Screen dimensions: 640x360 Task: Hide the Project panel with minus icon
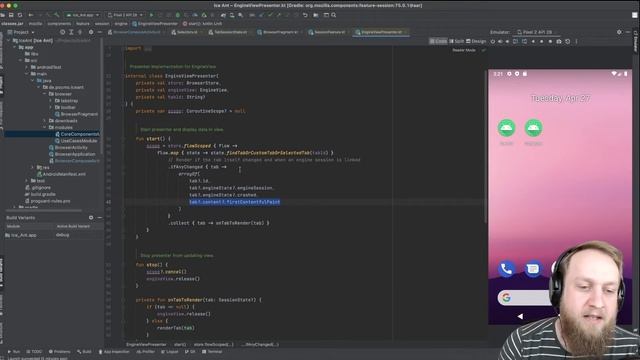[x=100, y=32]
